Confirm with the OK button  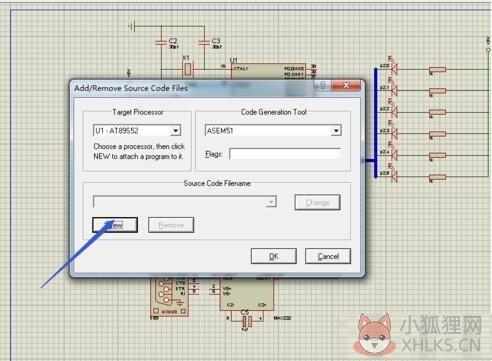(x=274, y=256)
